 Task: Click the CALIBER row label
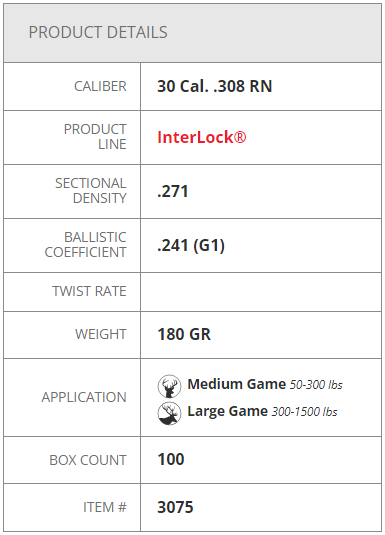point(100,86)
